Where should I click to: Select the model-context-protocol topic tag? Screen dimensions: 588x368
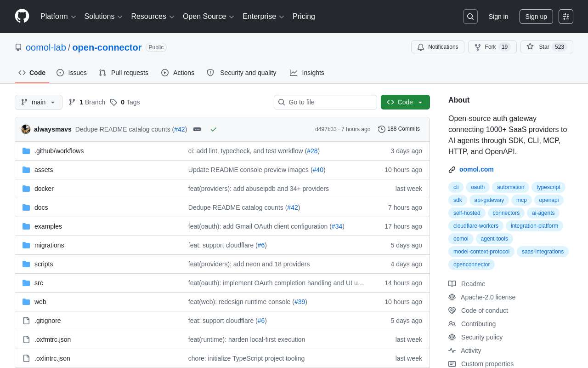tap(481, 252)
